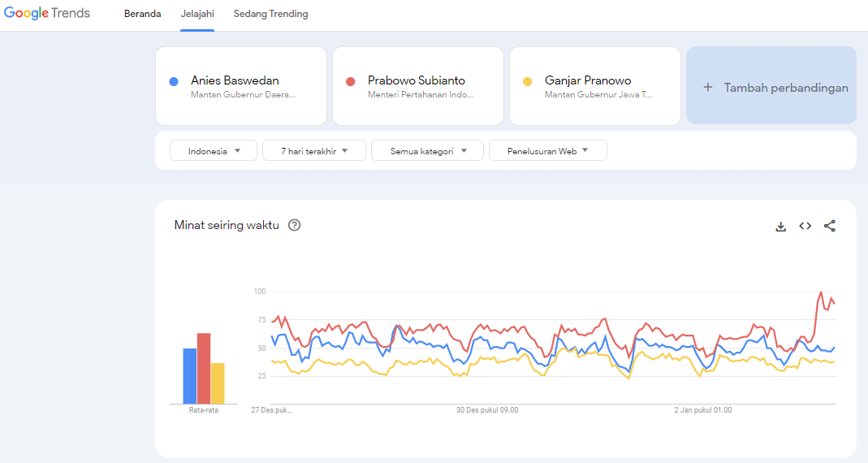Click the plus icon in Tambah perbandingan

[707, 87]
